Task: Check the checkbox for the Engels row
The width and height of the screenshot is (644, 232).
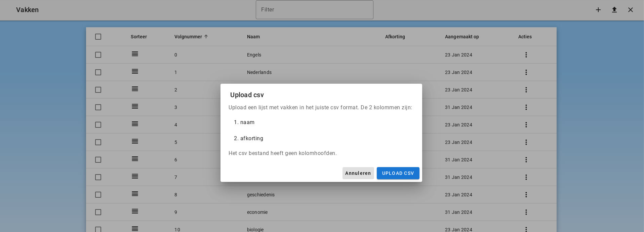Action: tap(98, 55)
